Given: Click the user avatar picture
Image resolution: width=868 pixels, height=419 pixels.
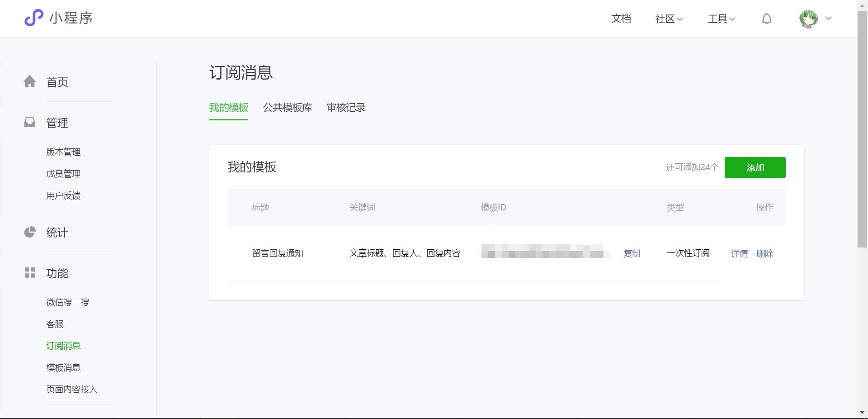Looking at the screenshot, I should [x=808, y=19].
